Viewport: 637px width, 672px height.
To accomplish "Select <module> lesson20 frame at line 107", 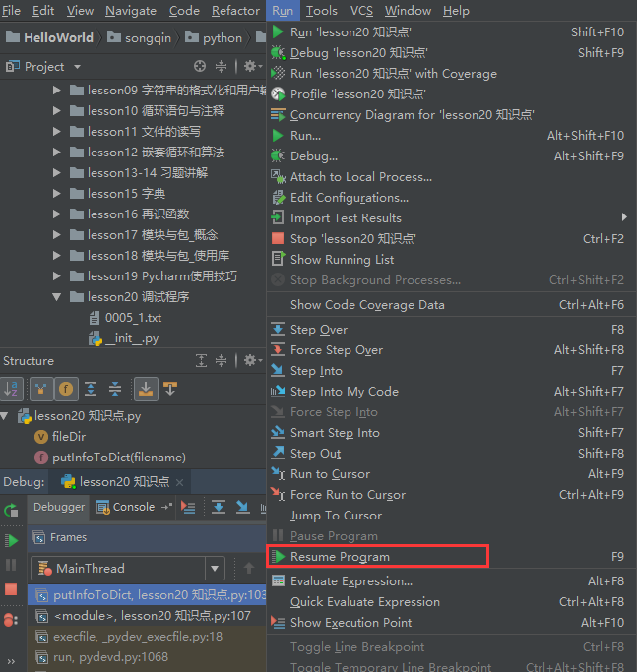I will click(147, 616).
